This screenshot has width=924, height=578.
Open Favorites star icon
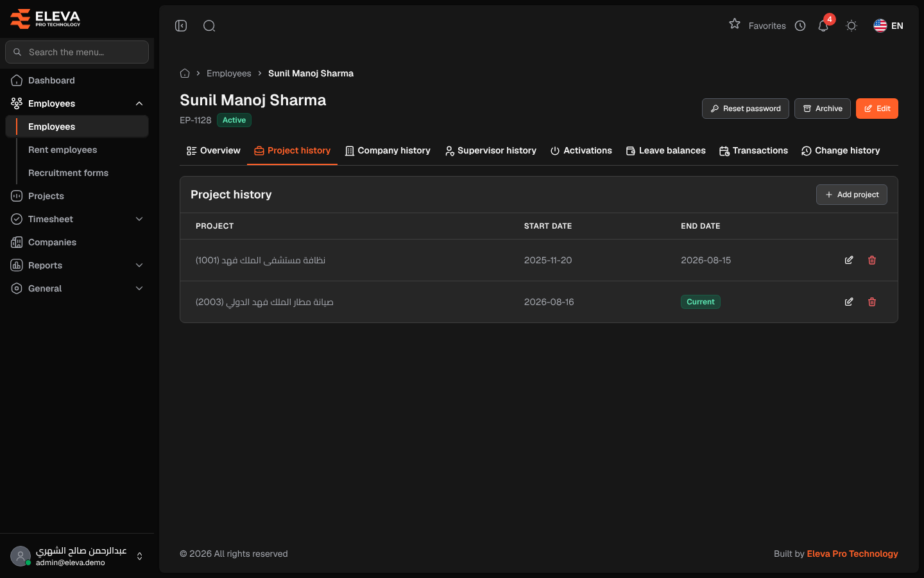coord(735,24)
